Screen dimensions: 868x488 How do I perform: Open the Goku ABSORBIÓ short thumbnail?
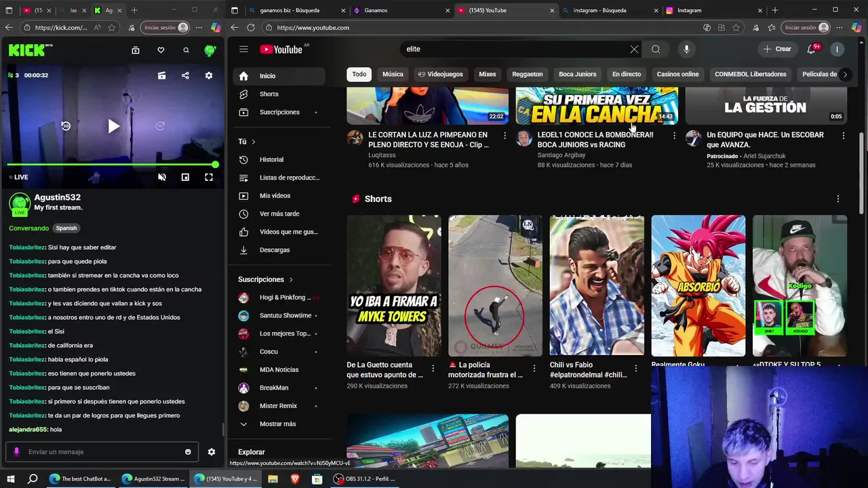(698, 286)
